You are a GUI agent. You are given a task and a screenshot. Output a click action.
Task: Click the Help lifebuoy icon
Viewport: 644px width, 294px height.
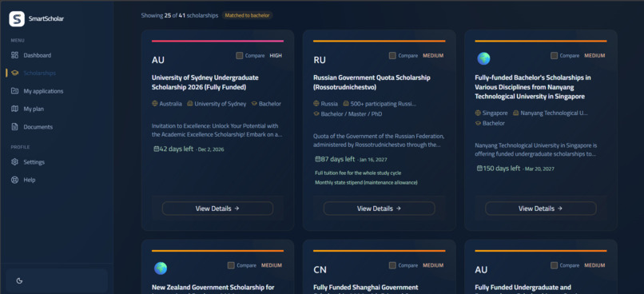[15, 180]
